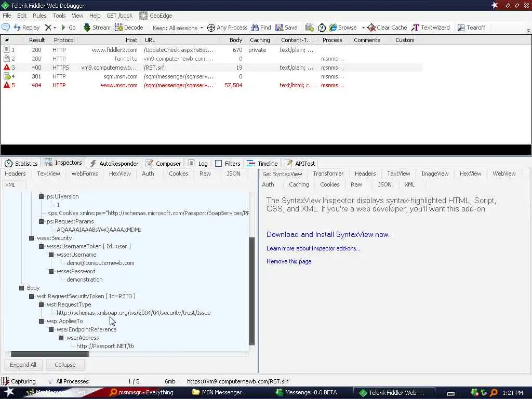
Task: Click the camera screenshot toolbar icon
Action: tap(310, 28)
